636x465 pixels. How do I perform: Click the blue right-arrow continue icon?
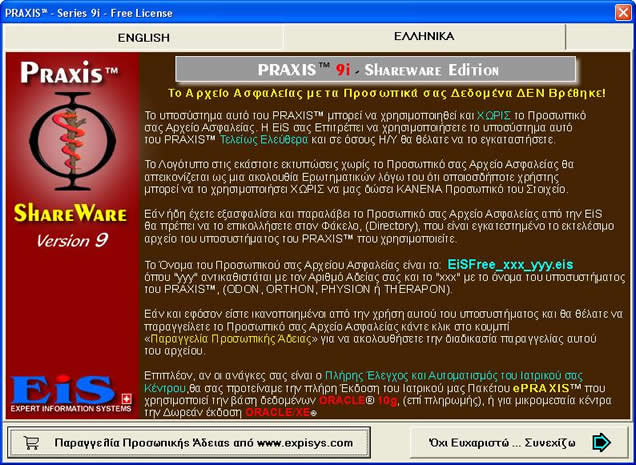click(601, 442)
